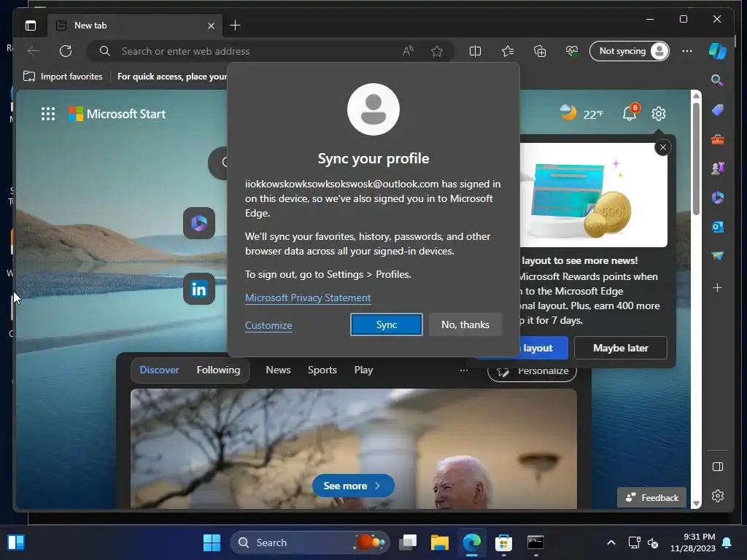Click Import favorites
This screenshot has height=560, width=747.
coord(63,76)
